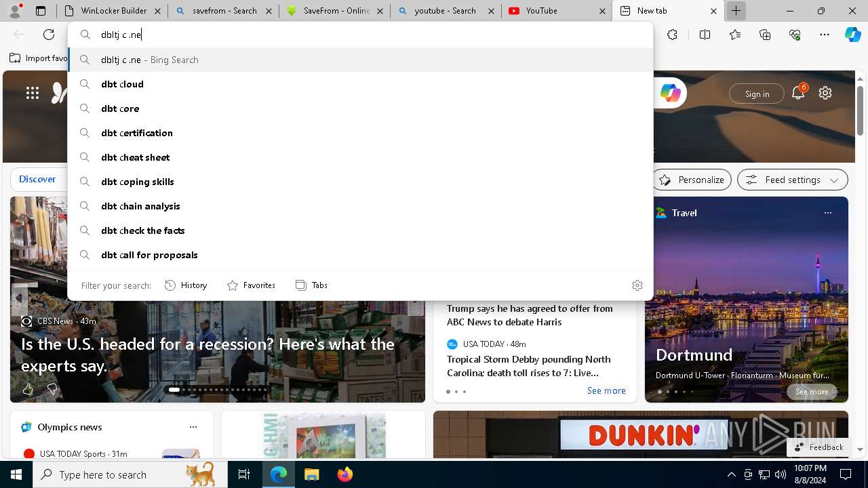868x488 pixels.
Task: Filter search by History
Action: point(186,285)
